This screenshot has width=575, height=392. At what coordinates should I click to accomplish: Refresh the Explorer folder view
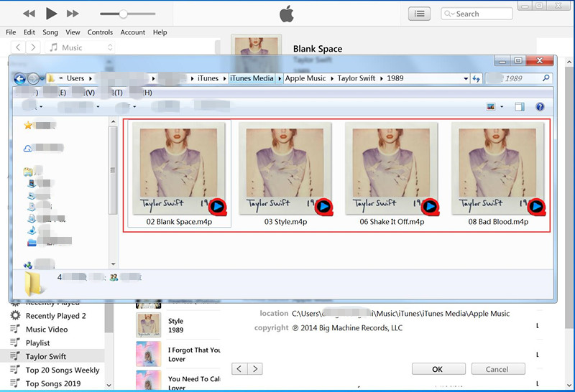[476, 78]
